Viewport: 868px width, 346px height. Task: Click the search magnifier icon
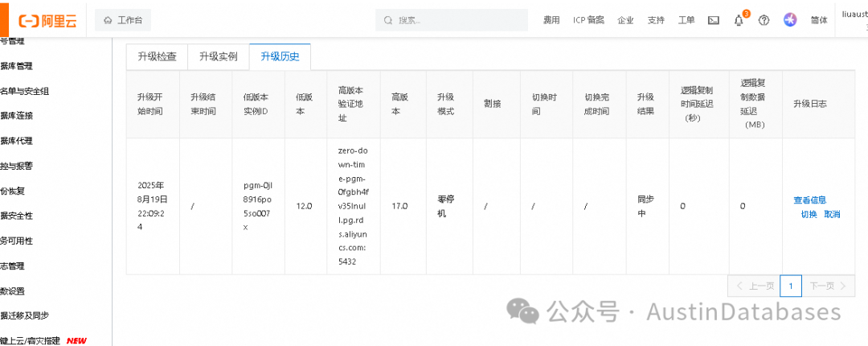click(x=388, y=20)
